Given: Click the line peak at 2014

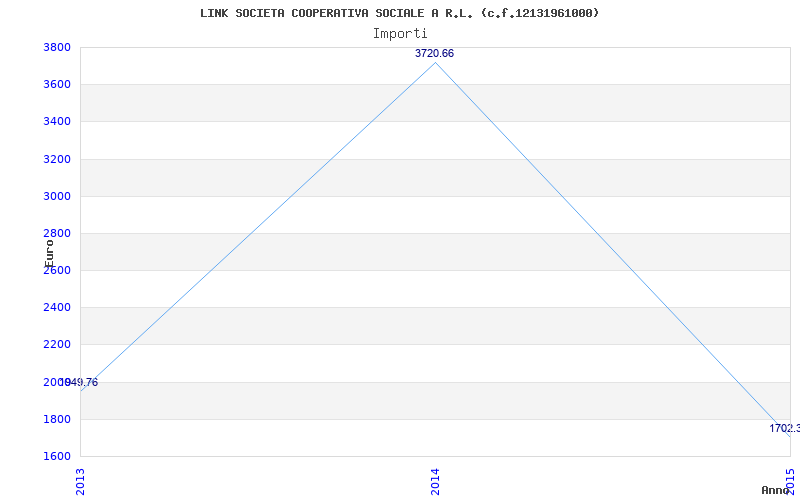Looking at the screenshot, I should pyautogui.click(x=435, y=62).
